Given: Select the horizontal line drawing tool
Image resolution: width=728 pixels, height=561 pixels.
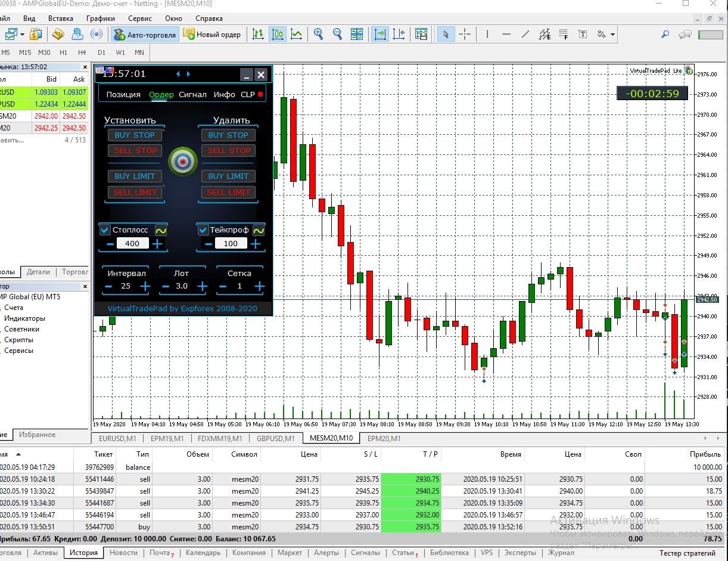Looking at the screenshot, I should [506, 34].
